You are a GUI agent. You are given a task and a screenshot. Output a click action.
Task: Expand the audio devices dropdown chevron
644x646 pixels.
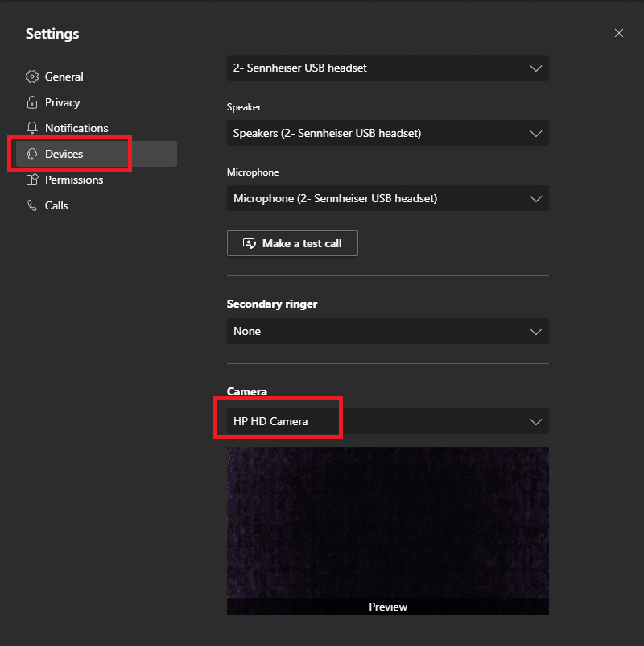pyautogui.click(x=535, y=68)
